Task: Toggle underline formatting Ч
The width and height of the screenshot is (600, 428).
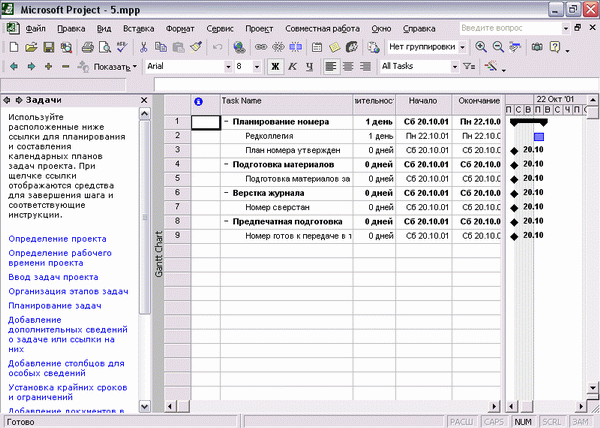Action: point(310,67)
